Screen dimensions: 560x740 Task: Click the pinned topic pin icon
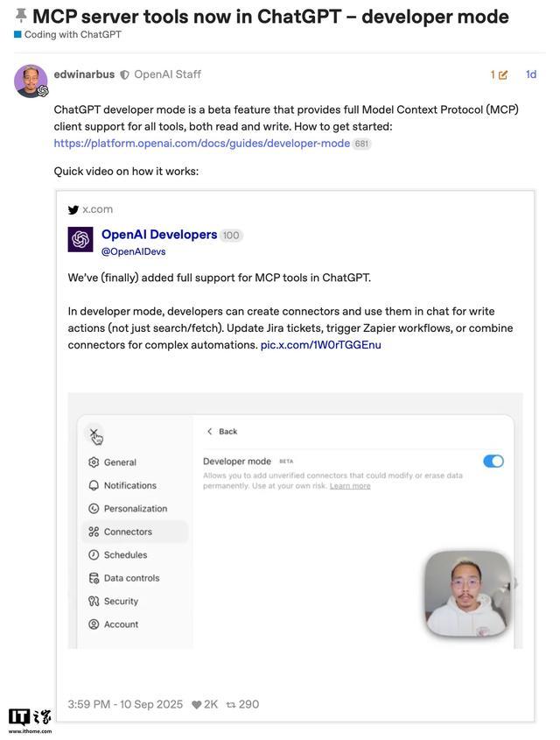click(x=21, y=16)
